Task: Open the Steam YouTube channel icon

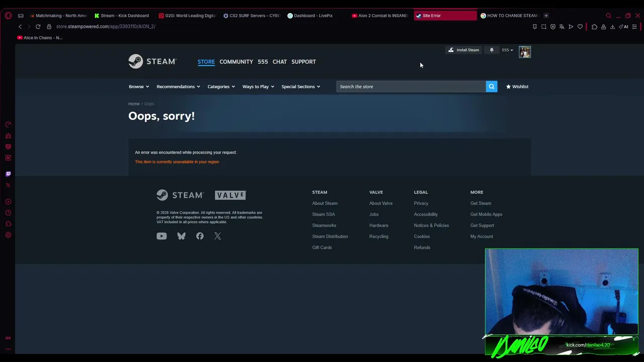Action: click(x=162, y=236)
